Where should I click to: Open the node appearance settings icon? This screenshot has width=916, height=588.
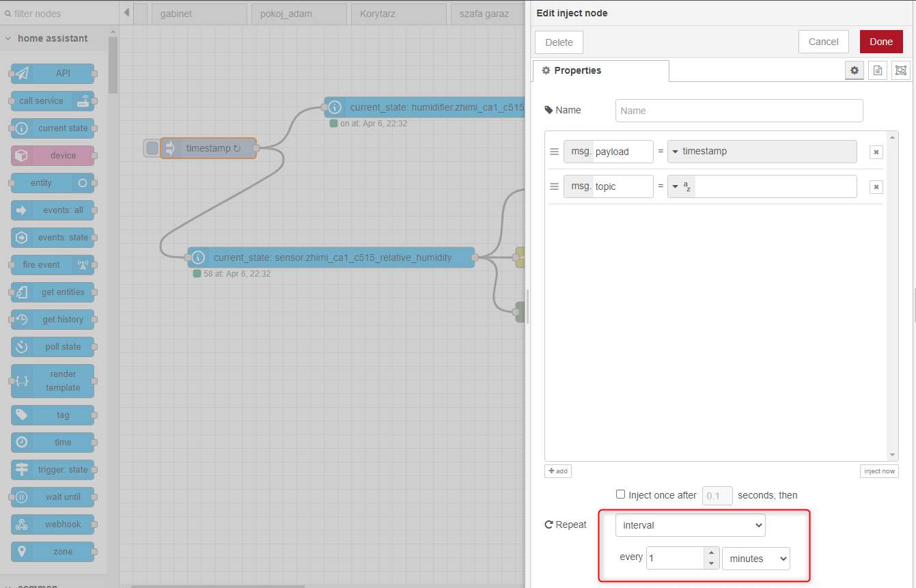coord(900,70)
